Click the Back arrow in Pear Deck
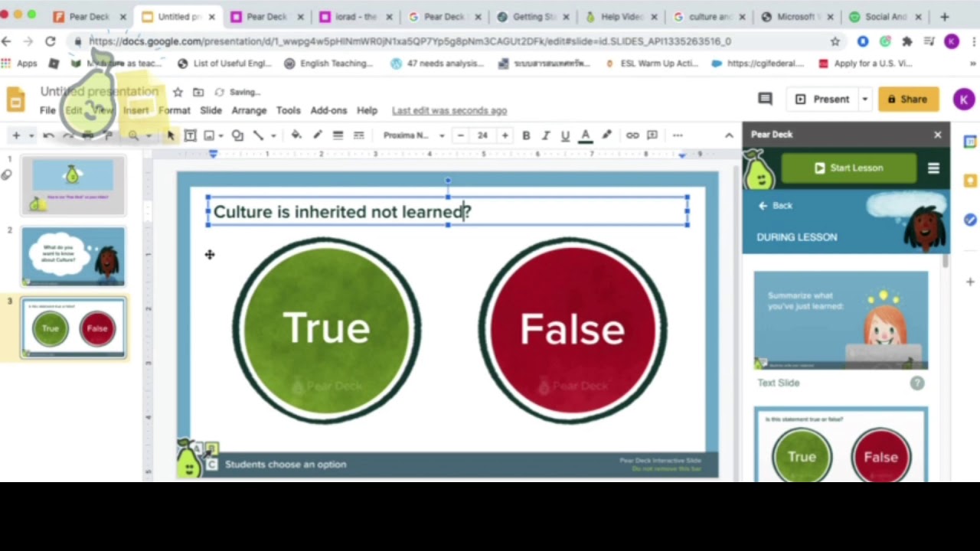 point(775,205)
